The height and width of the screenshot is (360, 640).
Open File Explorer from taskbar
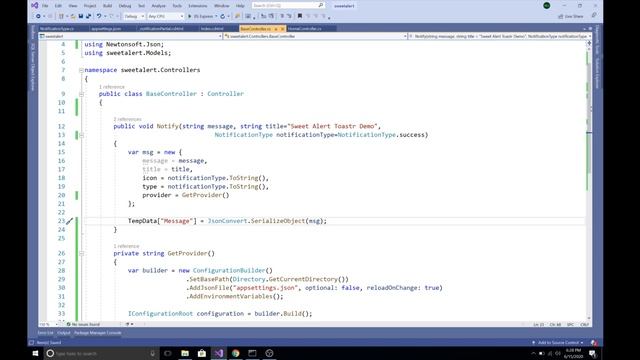[x=185, y=353]
